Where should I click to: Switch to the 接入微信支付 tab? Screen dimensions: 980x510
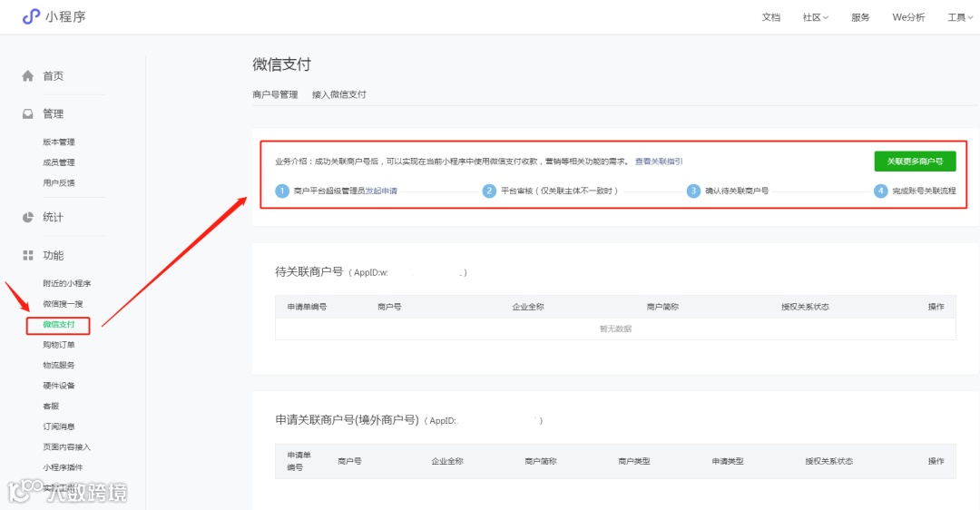tap(338, 94)
